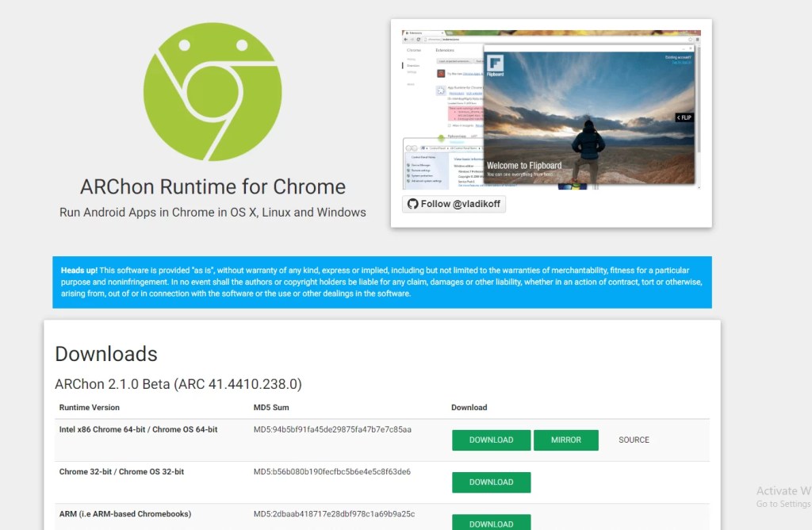The image size is (812, 530).
Task: Download the ARM Chromebook runtime
Action: 491,524
